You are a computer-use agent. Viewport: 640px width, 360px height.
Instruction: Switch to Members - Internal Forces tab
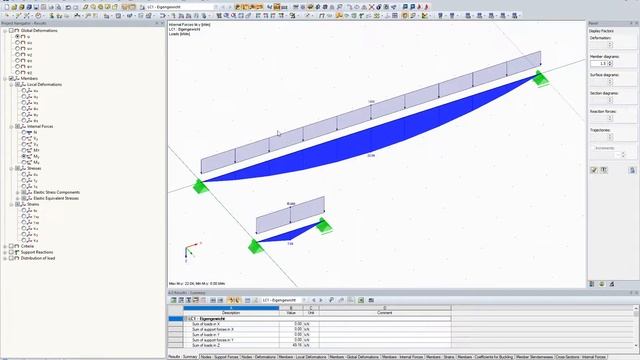(402, 357)
